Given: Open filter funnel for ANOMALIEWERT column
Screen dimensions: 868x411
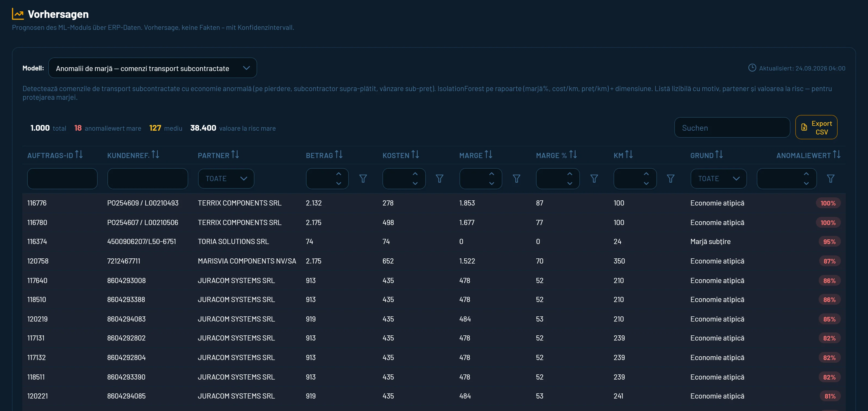Looking at the screenshot, I should 831,179.
